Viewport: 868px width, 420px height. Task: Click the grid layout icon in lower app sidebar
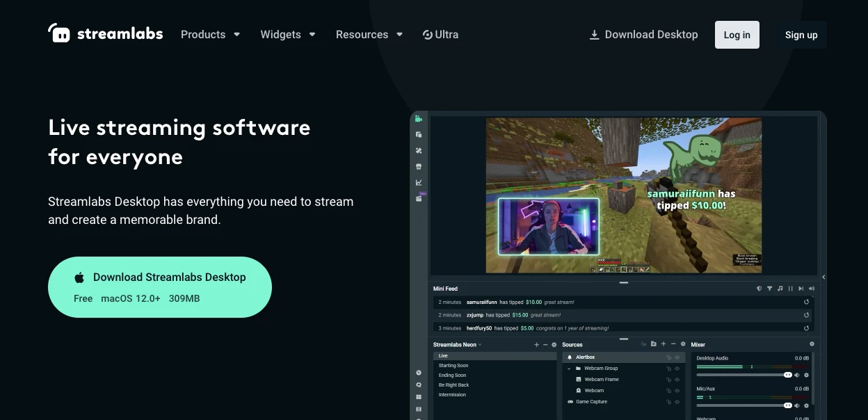[x=419, y=397]
